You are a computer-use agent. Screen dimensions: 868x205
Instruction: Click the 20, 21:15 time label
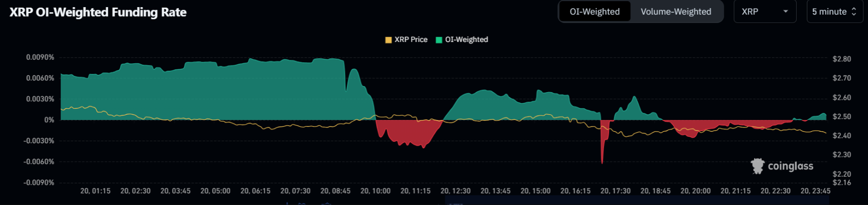pyautogui.click(x=736, y=191)
